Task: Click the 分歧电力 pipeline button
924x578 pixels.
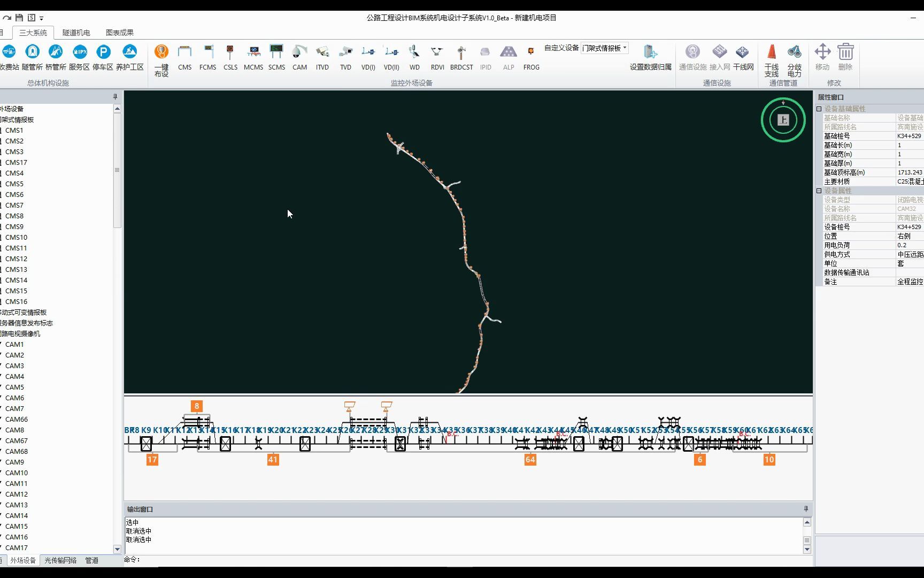Action: tap(795, 59)
